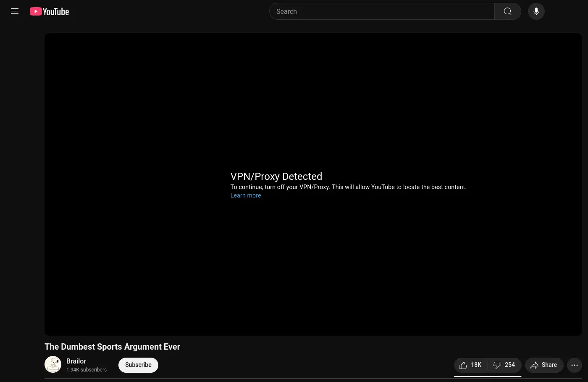
Task: Like the video with thumbs-up
Action: coord(470,365)
